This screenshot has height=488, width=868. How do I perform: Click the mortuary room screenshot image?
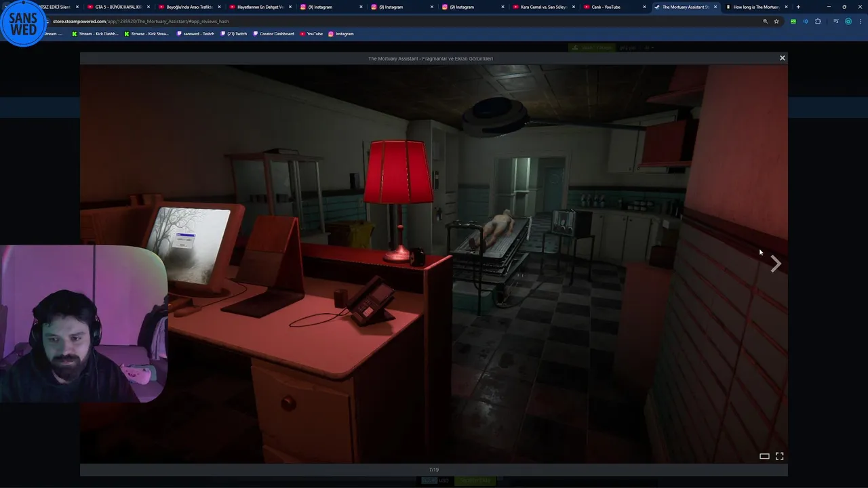click(434, 264)
